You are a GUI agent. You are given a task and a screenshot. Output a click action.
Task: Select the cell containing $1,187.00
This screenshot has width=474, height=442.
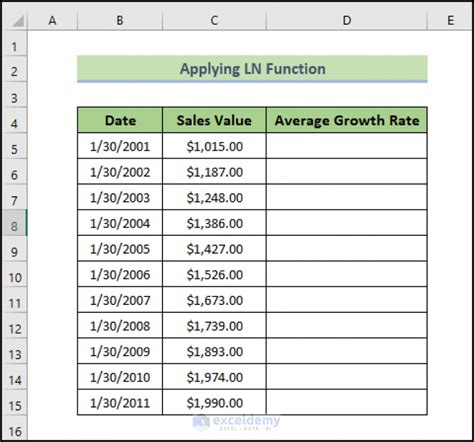click(x=214, y=172)
